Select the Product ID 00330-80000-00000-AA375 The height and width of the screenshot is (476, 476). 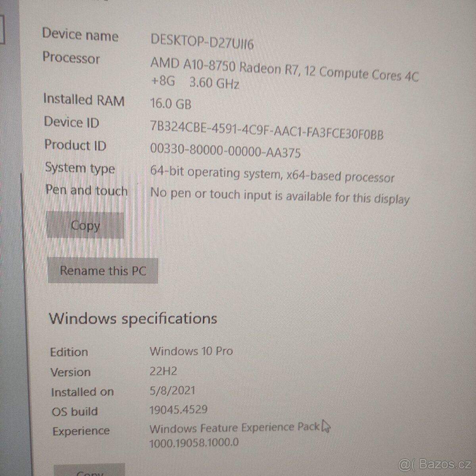[225, 150]
